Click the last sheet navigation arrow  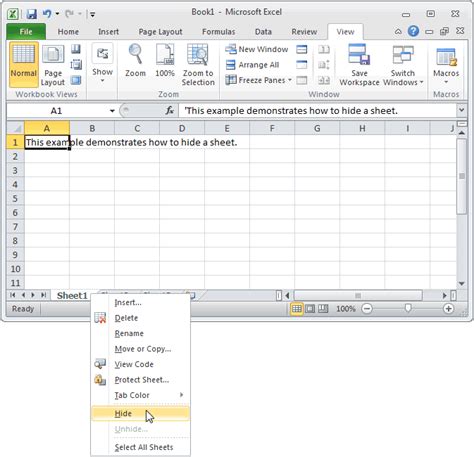[43, 295]
